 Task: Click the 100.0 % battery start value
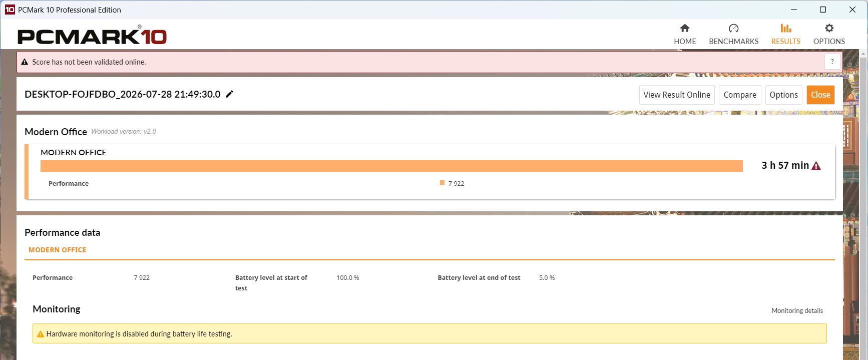(x=347, y=277)
